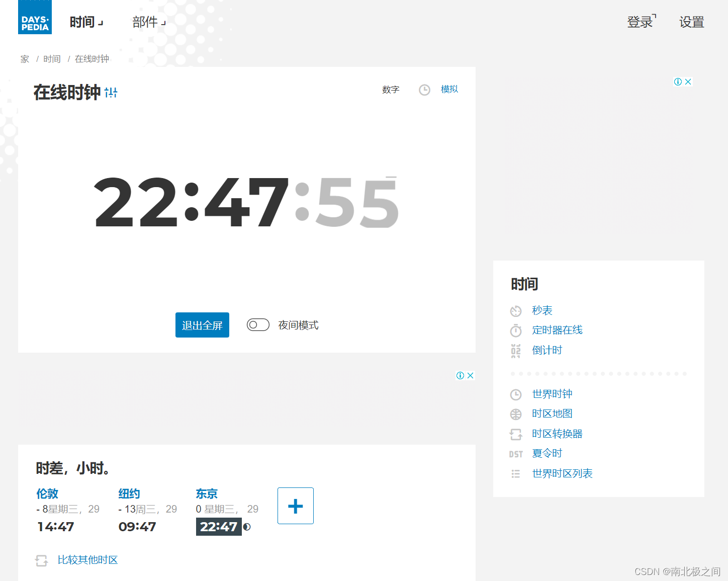
Task: Open the 登录 login link
Action: [640, 22]
